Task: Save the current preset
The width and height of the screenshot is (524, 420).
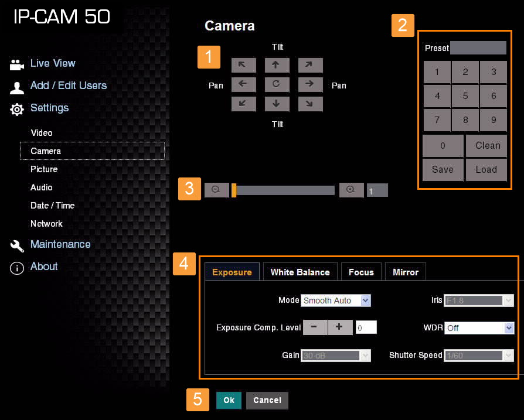Action: tap(443, 169)
